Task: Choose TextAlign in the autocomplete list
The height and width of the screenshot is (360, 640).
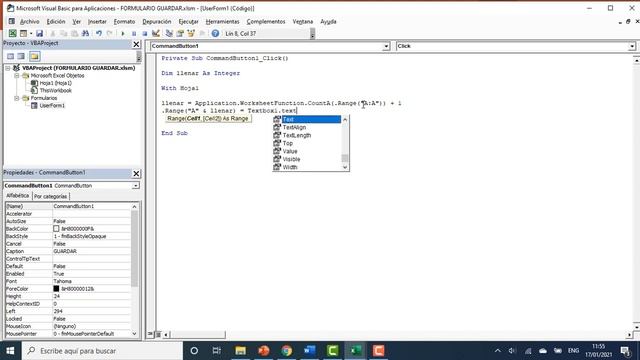Action: pos(307,127)
